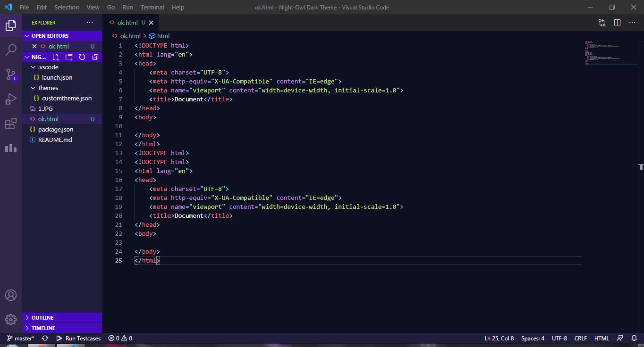This screenshot has width=644, height=347.
Task: Refresh the explorer tree
Action: click(x=82, y=57)
